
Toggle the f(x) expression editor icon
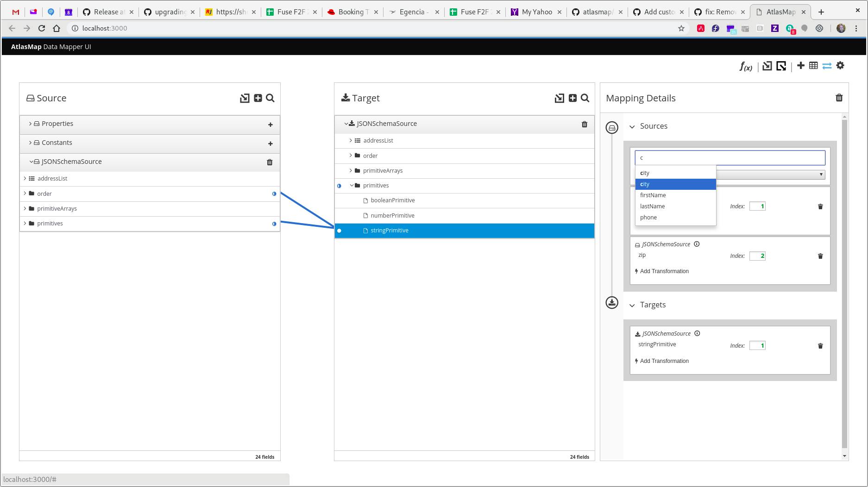point(745,66)
